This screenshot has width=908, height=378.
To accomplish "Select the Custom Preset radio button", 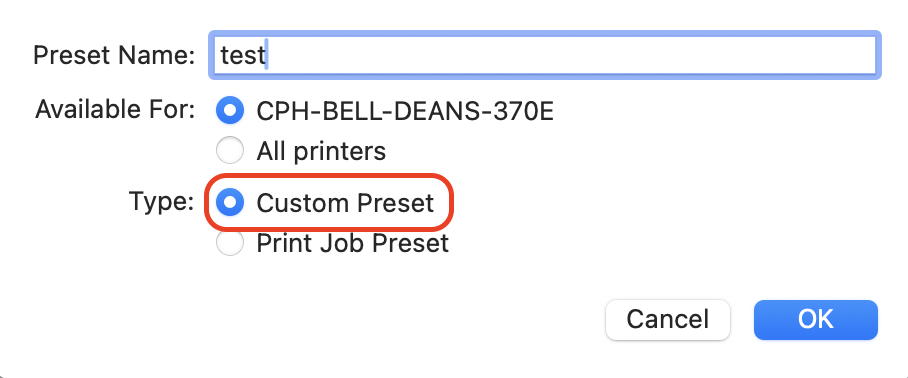I will (230, 202).
